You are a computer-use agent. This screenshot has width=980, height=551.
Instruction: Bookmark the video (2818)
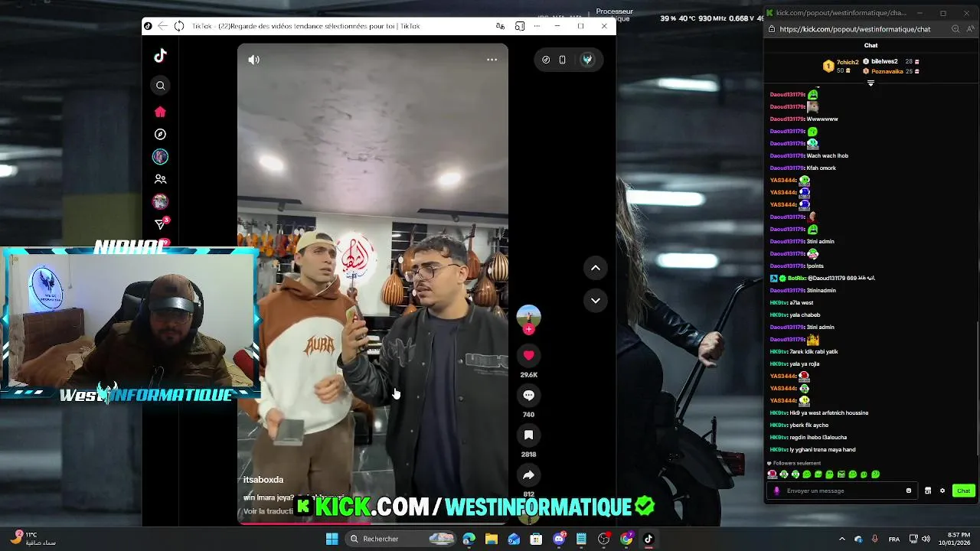pos(528,435)
